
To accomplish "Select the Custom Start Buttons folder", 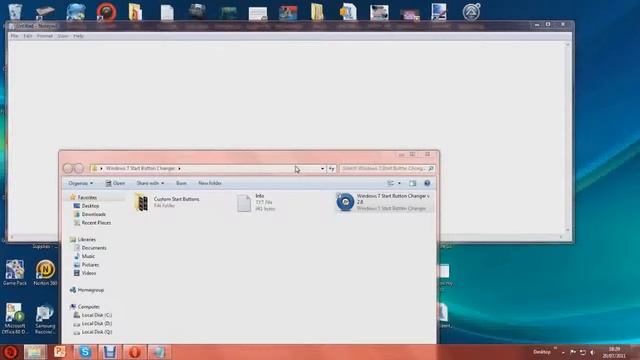I will click(167, 202).
